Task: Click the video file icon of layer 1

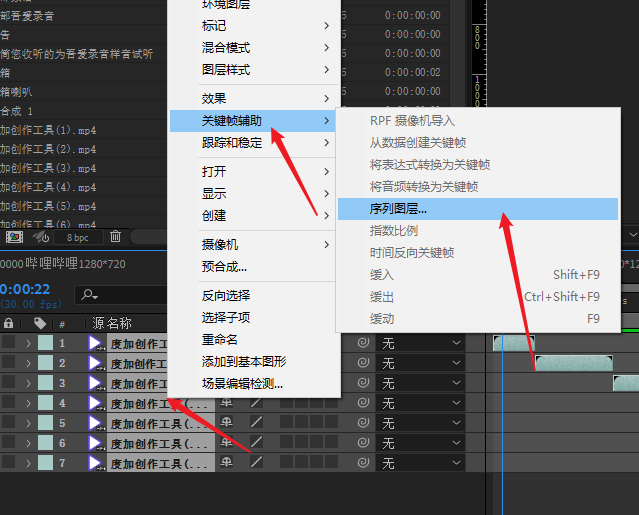Action: (95, 343)
